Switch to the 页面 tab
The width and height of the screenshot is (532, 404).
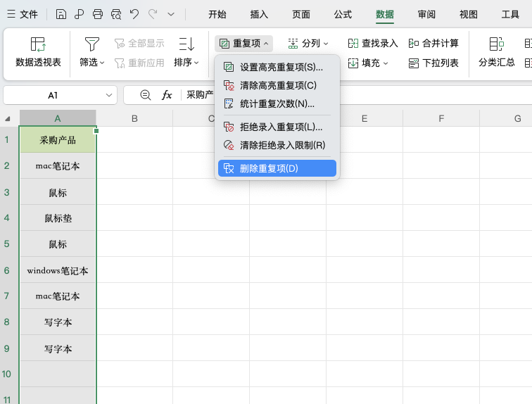(x=301, y=14)
